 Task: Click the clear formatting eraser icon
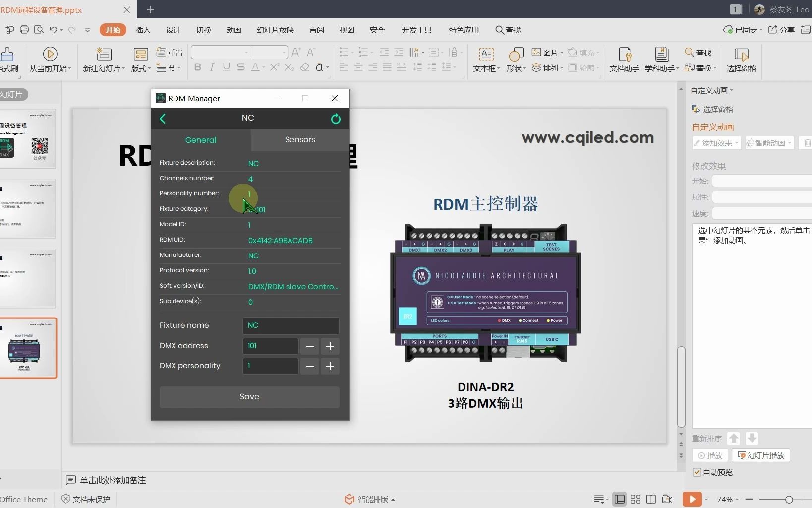click(305, 67)
